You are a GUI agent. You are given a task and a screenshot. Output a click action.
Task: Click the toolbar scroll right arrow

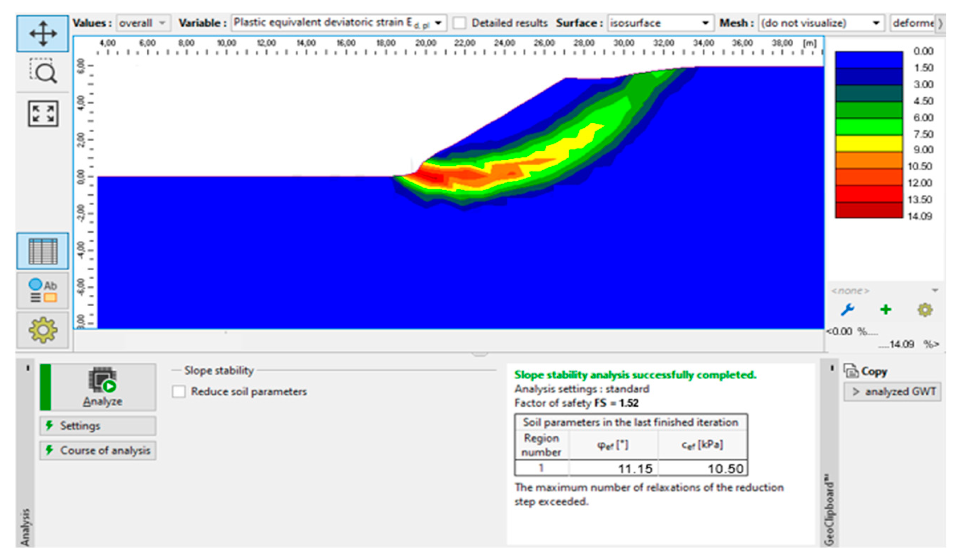[x=940, y=23]
